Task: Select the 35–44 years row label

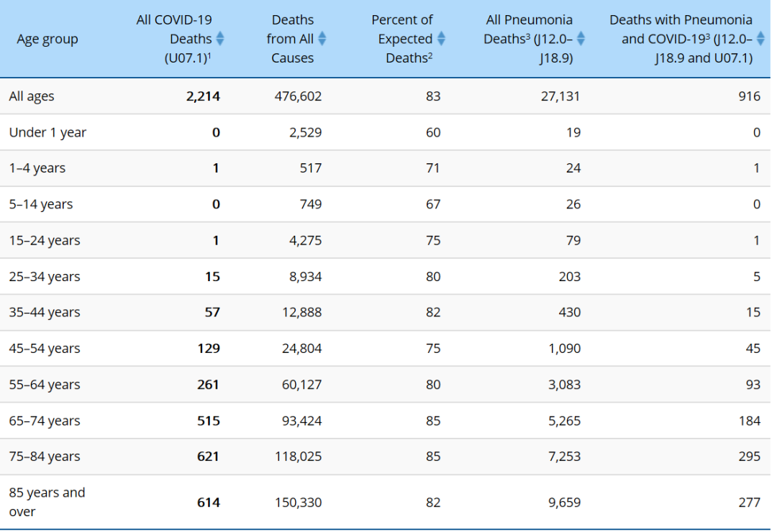Action: tap(45, 312)
